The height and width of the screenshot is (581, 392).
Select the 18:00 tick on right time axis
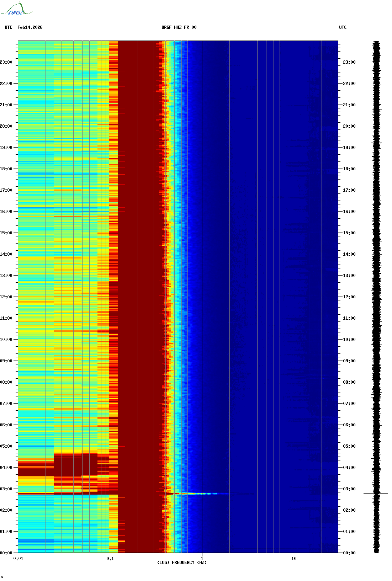pyautogui.click(x=349, y=169)
